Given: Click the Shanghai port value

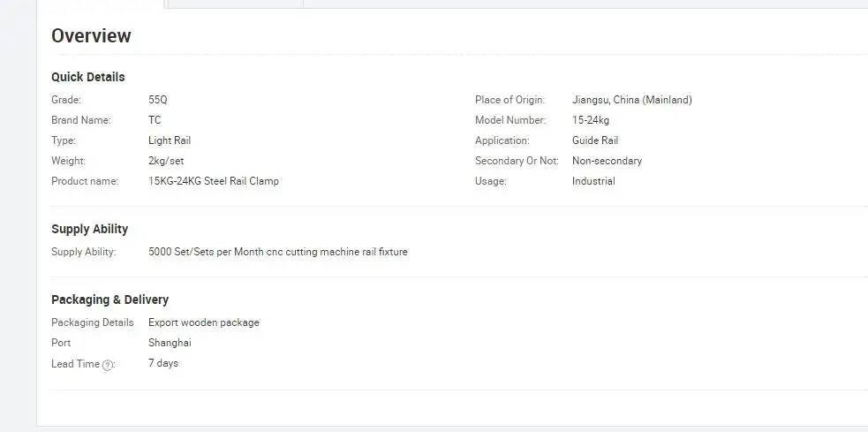Looking at the screenshot, I should [170, 343].
